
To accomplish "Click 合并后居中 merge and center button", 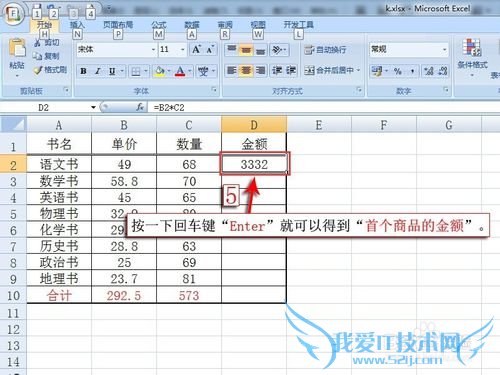I will pyautogui.click(x=329, y=71).
